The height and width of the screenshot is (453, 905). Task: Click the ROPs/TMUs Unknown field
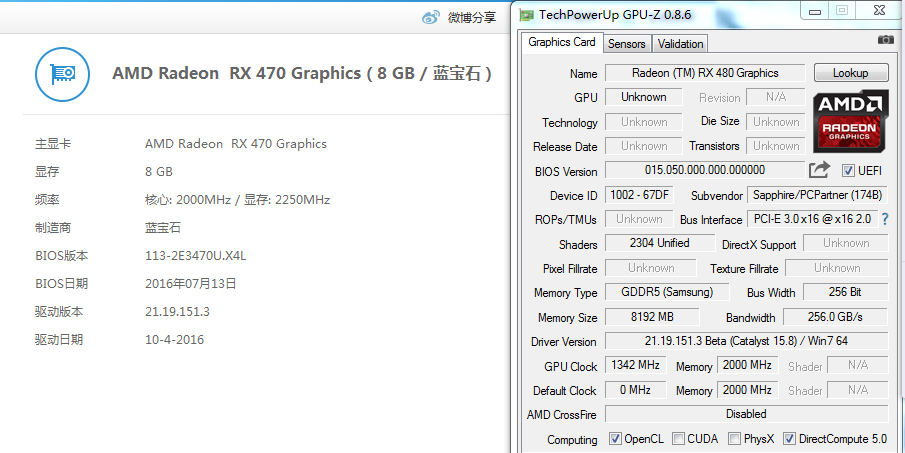[x=639, y=219]
